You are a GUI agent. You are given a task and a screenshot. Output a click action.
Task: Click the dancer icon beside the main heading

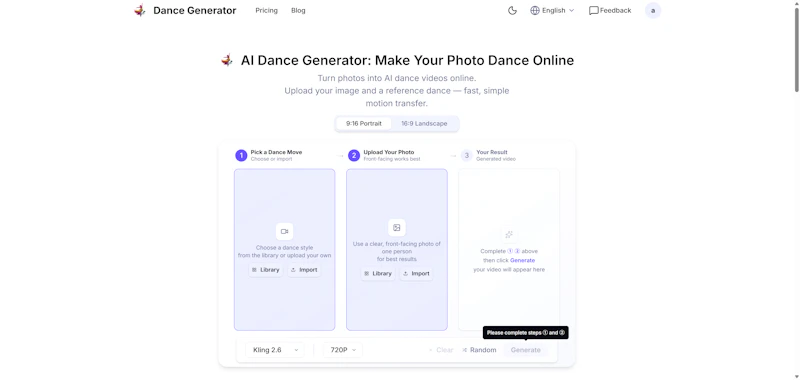227,60
